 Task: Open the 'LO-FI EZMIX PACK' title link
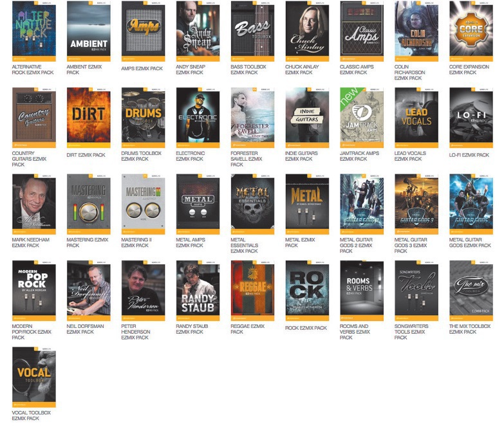pos(469,155)
